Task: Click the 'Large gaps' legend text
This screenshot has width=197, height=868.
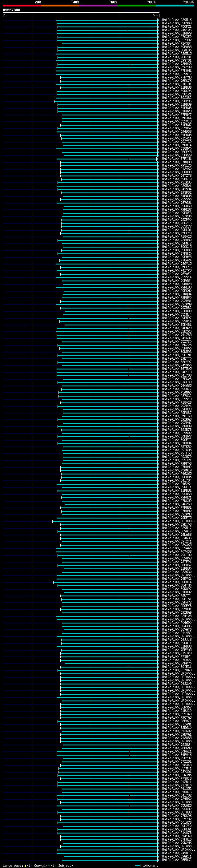Action: click(13, 865)
